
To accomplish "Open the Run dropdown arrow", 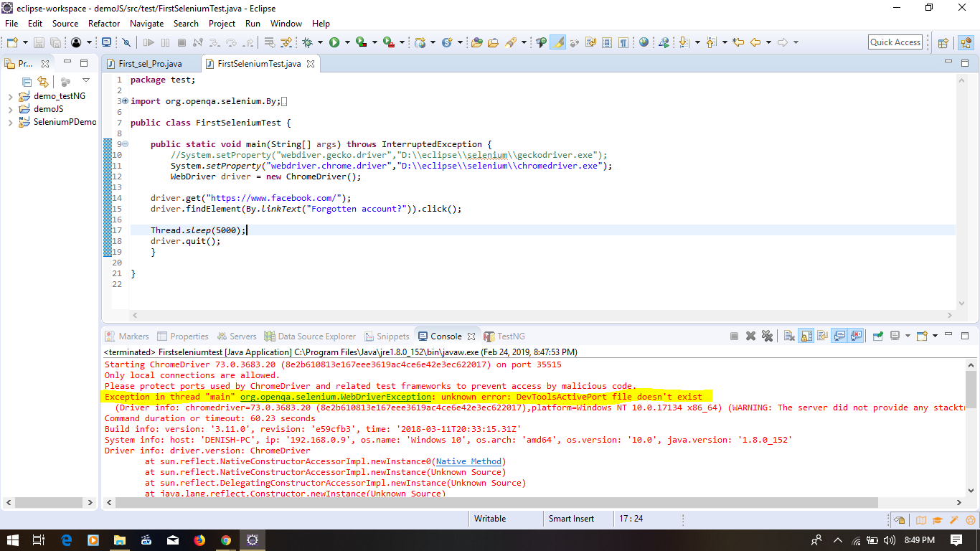I will click(x=347, y=42).
